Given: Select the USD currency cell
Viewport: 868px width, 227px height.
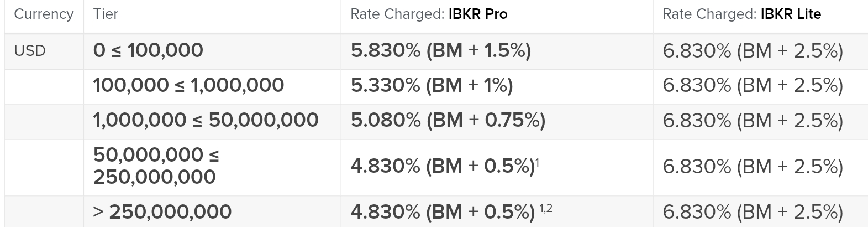Looking at the screenshot, I should (x=30, y=51).
